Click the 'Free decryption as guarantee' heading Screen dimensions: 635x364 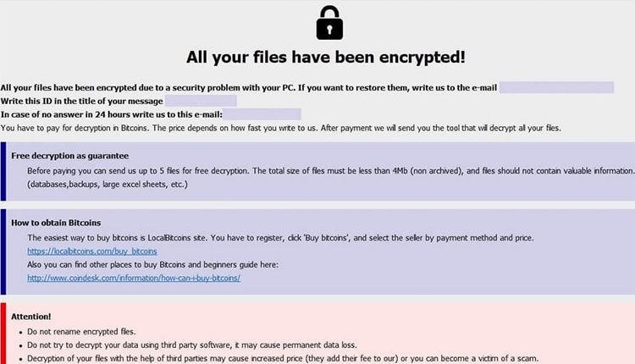click(x=69, y=156)
